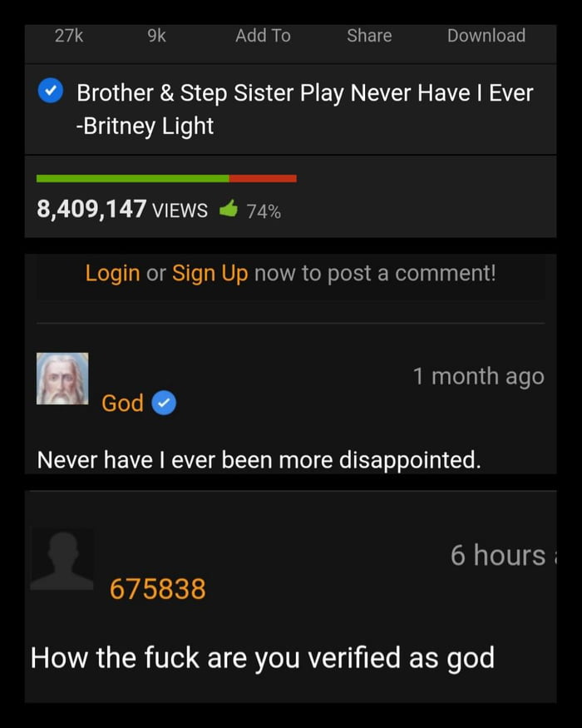The image size is (582, 728).
Task: Click the 8,409,147 views counter
Action: click(122, 209)
